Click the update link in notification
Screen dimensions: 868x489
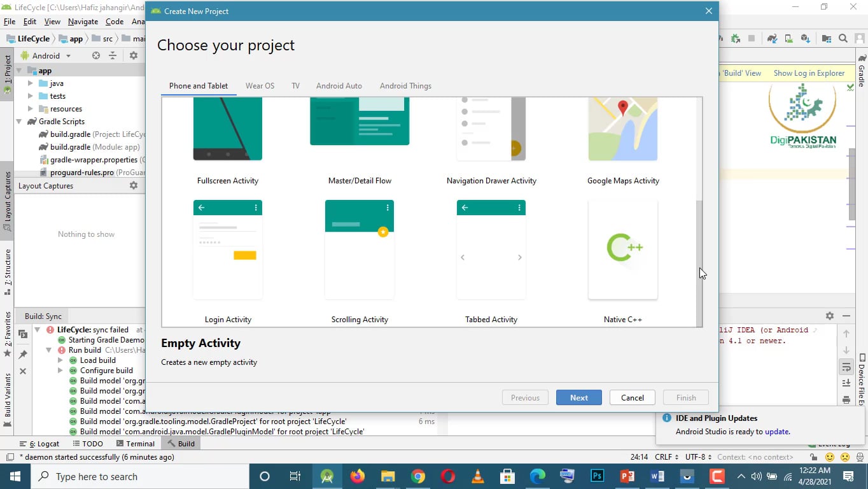(x=776, y=431)
